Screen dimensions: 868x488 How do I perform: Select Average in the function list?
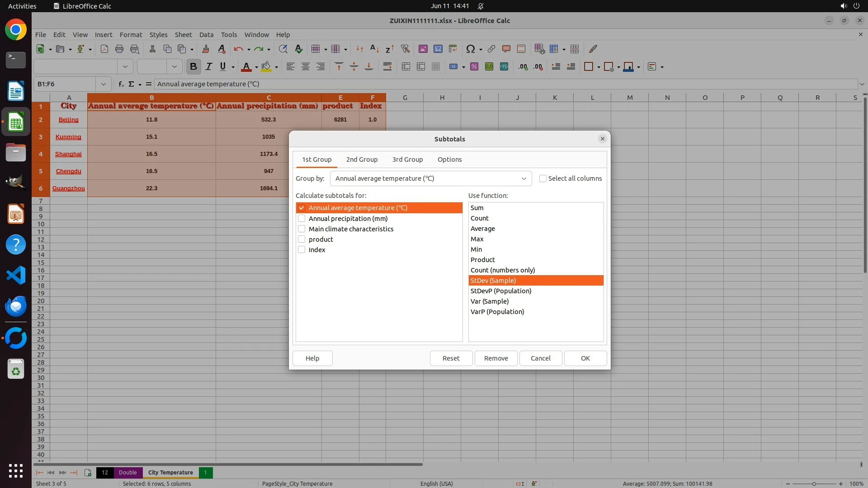pyautogui.click(x=483, y=229)
